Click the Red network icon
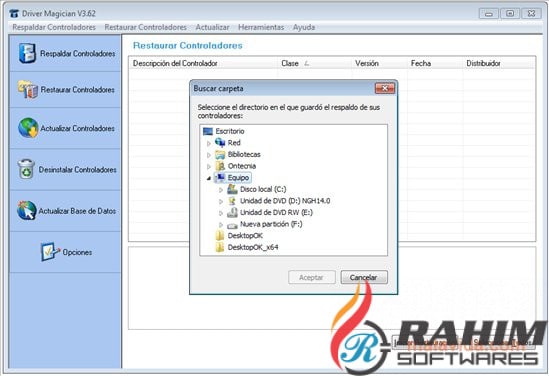549x376 pixels. click(x=220, y=142)
